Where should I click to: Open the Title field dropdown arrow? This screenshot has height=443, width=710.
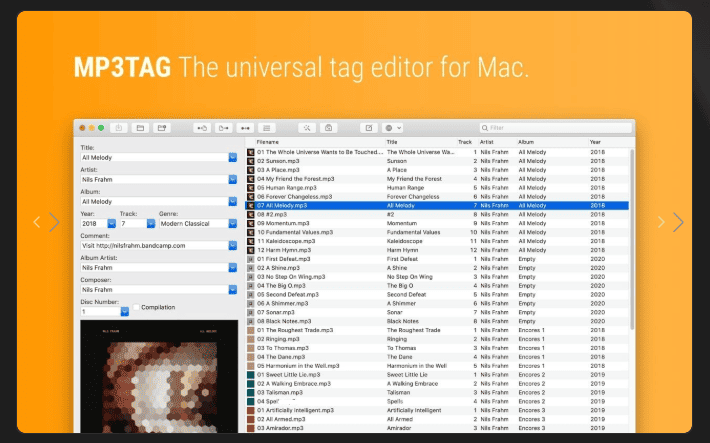pyautogui.click(x=233, y=158)
